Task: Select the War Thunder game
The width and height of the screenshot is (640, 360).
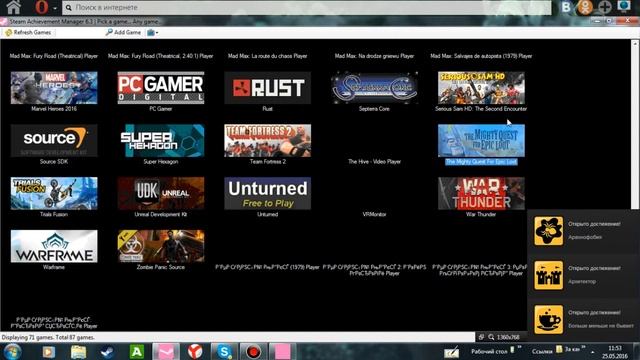Action: pos(481,197)
